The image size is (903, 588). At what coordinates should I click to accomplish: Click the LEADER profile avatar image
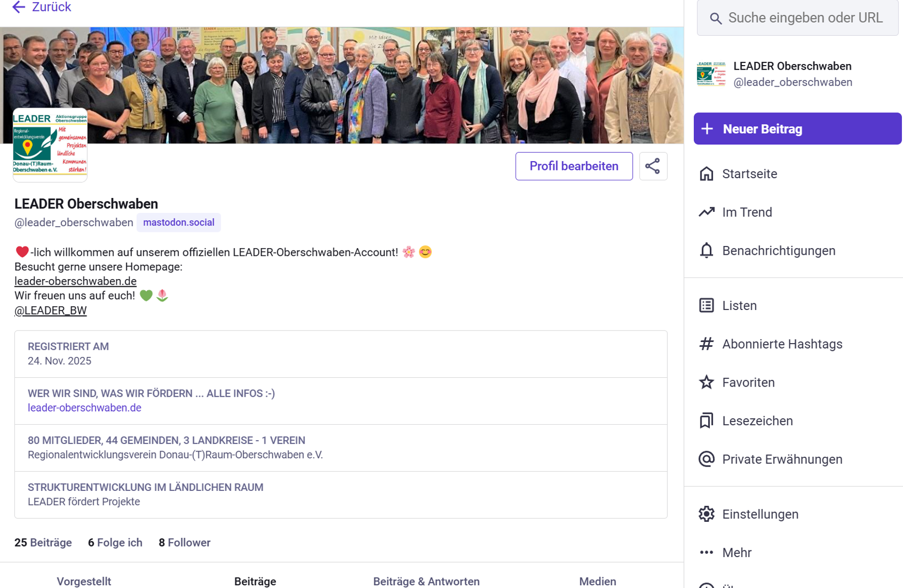50,144
